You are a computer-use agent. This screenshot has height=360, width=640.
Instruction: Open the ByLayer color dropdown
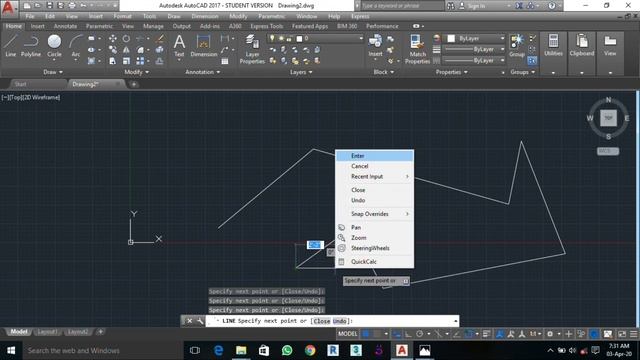tap(476, 38)
